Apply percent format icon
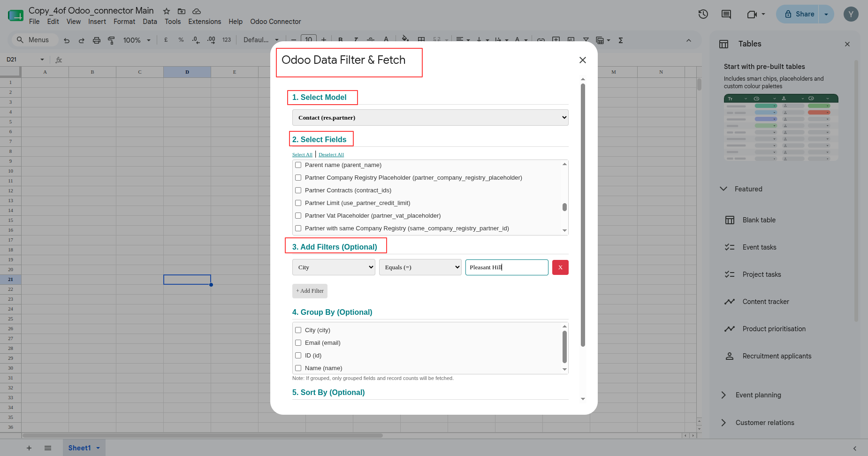The height and width of the screenshot is (456, 868). [181, 40]
